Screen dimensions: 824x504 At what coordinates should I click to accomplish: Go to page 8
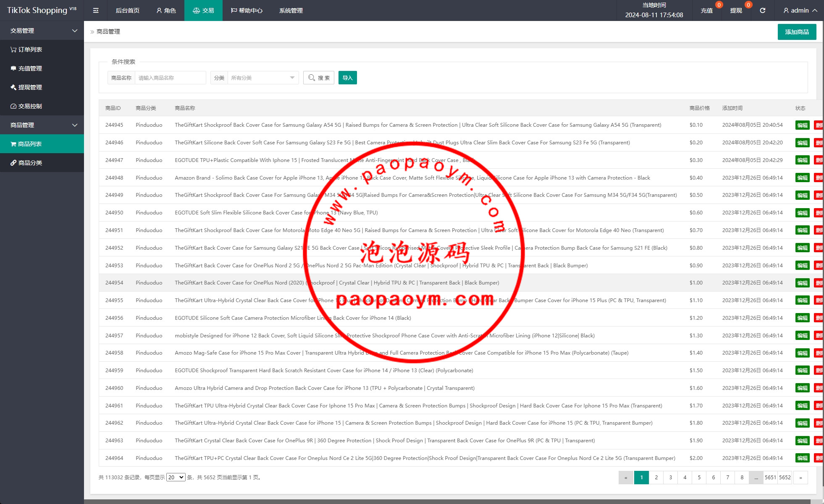(x=742, y=478)
